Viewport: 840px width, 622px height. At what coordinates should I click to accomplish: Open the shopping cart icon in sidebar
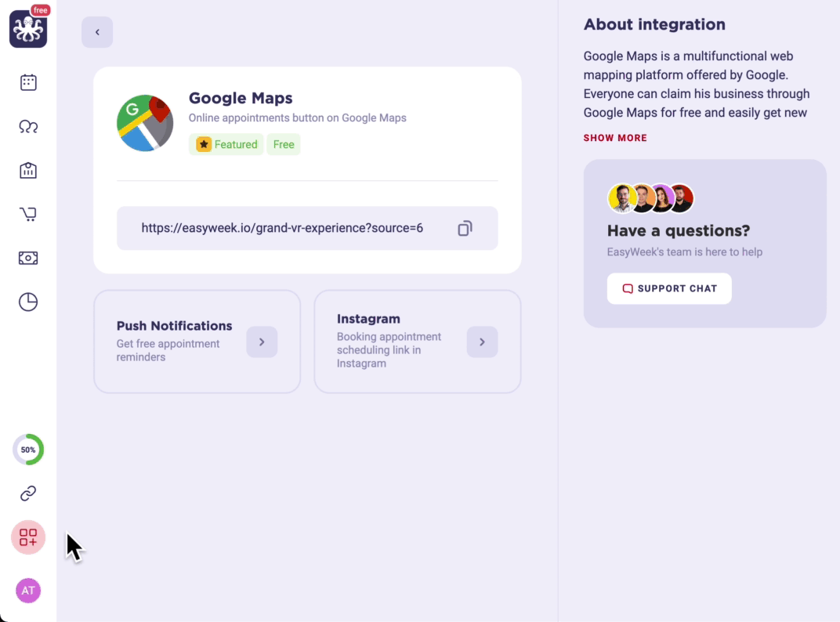(x=28, y=215)
